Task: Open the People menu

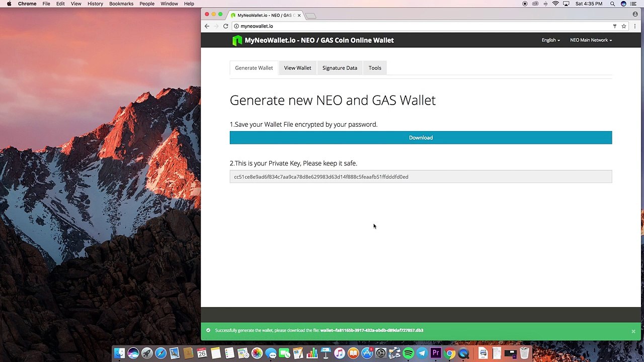Action: pyautogui.click(x=147, y=4)
